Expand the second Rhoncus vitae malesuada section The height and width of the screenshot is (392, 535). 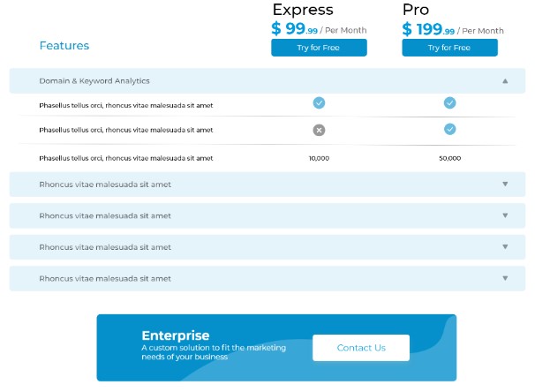(505, 215)
